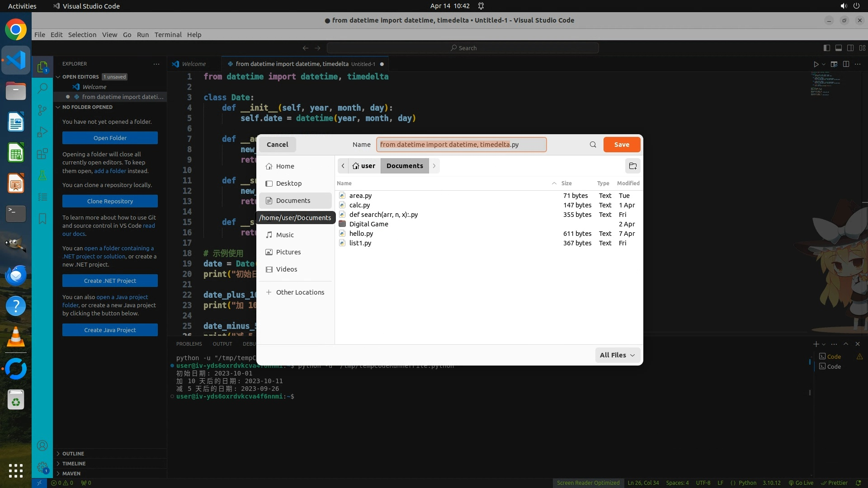Toggle the primary sidebar layout icon
The width and height of the screenshot is (868, 488).
(826, 48)
